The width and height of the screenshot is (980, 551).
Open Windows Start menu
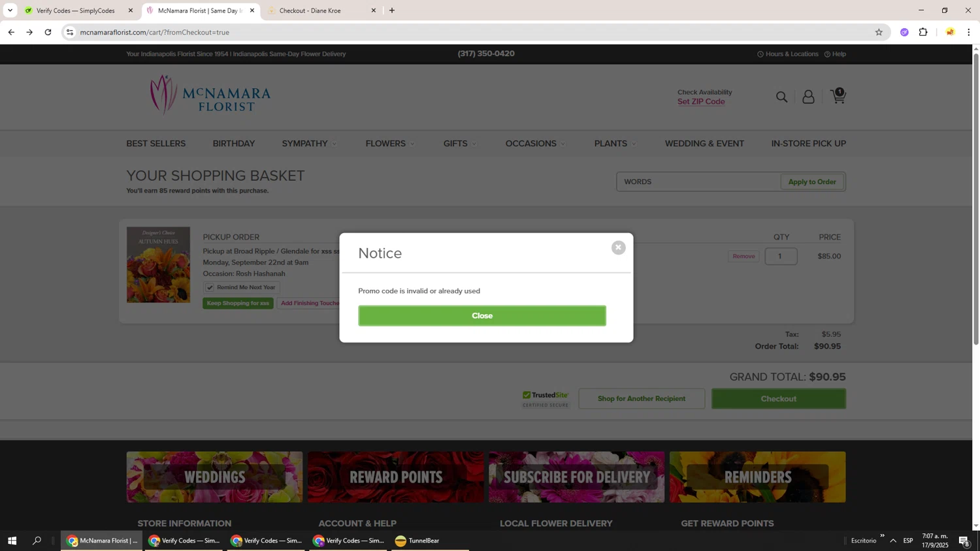pos(12,541)
